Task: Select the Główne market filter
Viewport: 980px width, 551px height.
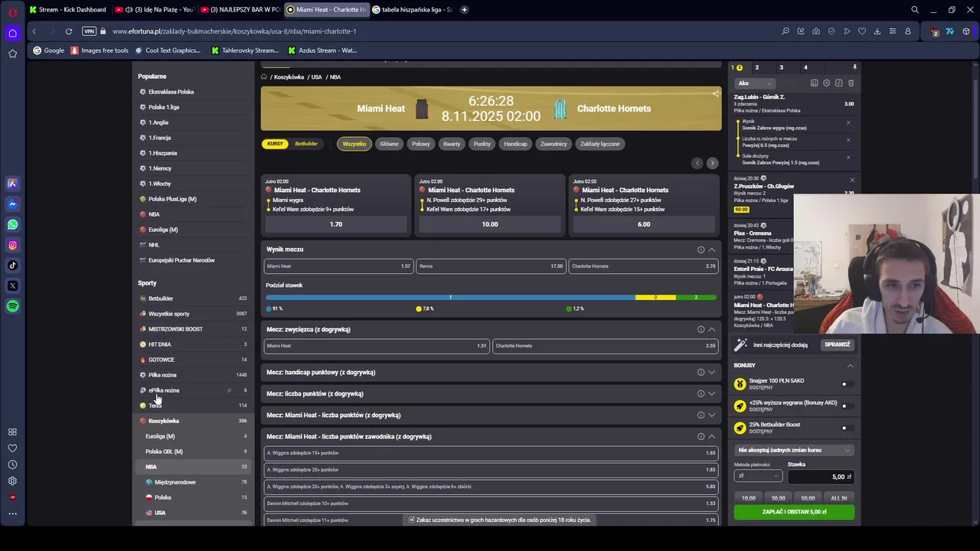Action: (389, 144)
